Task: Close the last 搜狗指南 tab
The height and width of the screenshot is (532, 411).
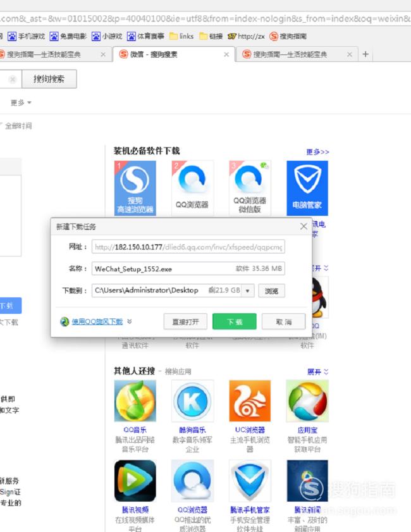Action: [349, 54]
